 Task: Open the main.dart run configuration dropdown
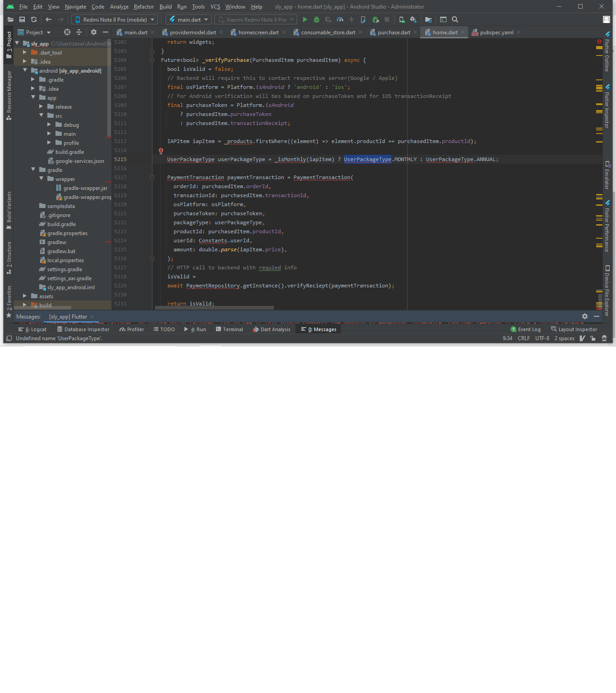(x=188, y=19)
